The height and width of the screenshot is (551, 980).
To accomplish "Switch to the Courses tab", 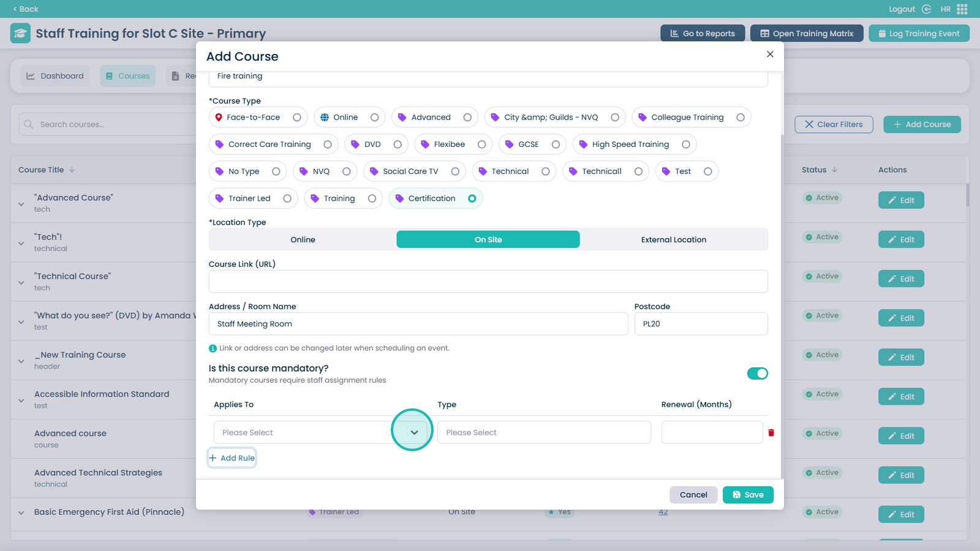I will [x=127, y=76].
